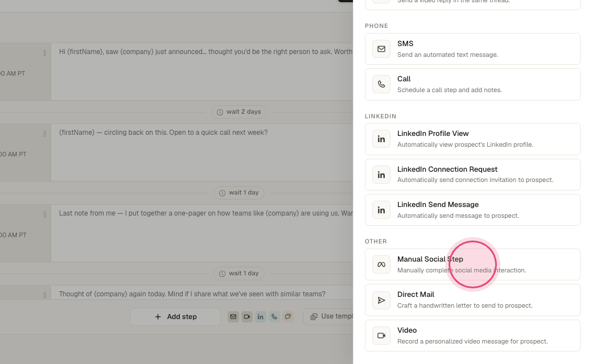592x364 pixels.
Task: Click drag handle of Thought of {company} step
Action: coord(44,295)
